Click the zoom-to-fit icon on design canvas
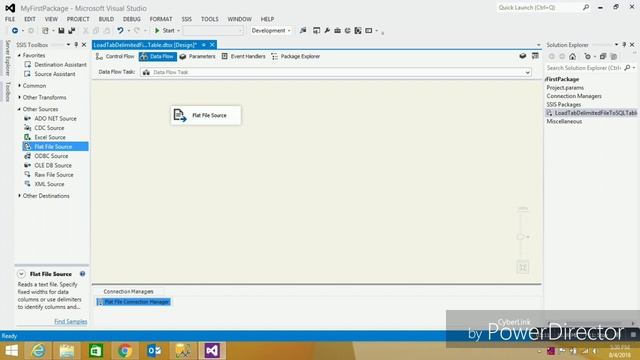The height and width of the screenshot is (360, 640). click(x=523, y=267)
